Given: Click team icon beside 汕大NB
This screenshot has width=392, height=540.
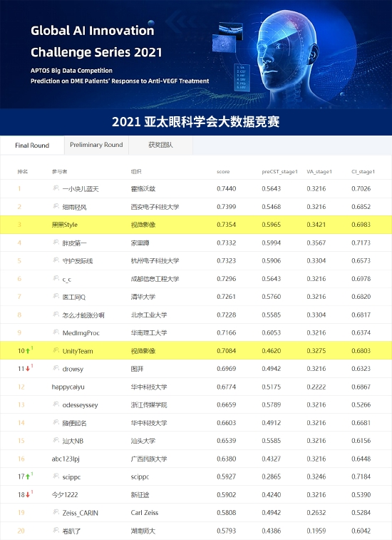Looking at the screenshot, I should tap(56, 440).
